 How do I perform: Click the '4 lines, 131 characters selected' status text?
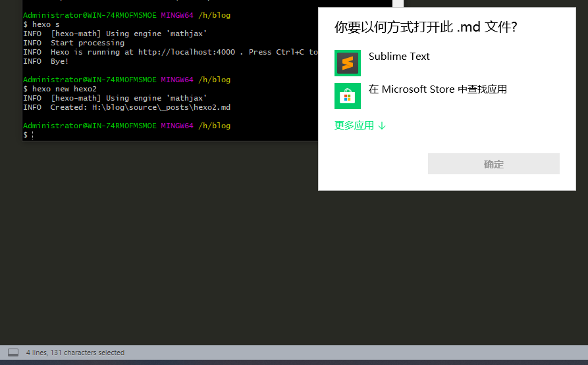pos(75,353)
